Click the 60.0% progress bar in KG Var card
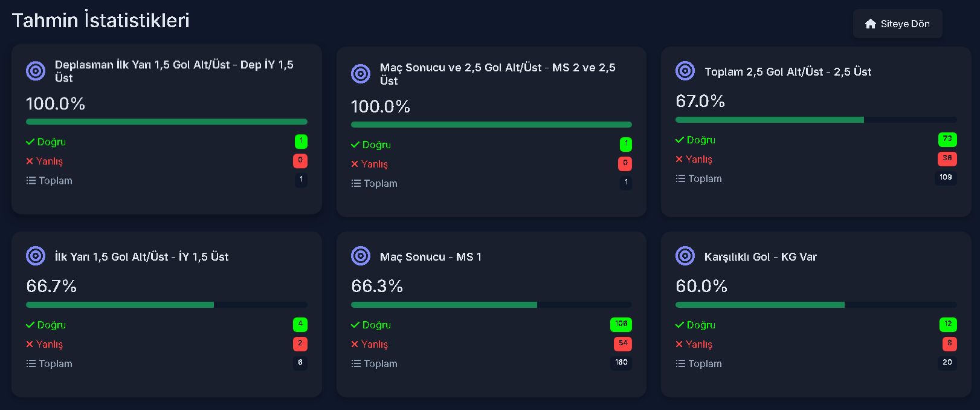This screenshot has width=980, height=410. click(x=816, y=305)
